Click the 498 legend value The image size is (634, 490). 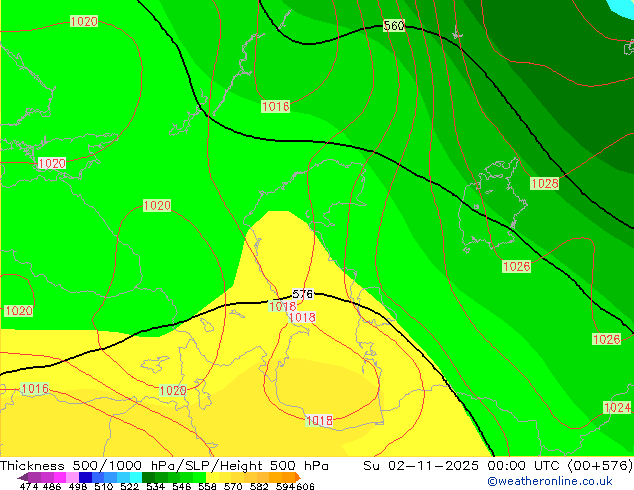[78, 486]
